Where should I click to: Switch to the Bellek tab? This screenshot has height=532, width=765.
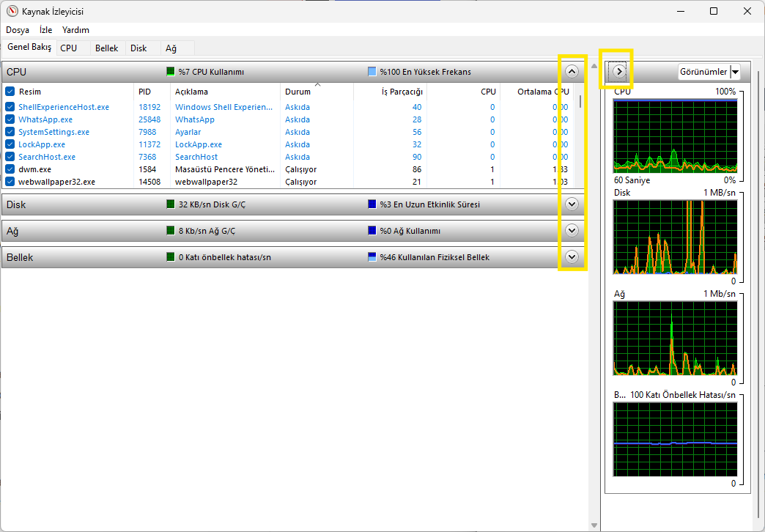click(107, 48)
